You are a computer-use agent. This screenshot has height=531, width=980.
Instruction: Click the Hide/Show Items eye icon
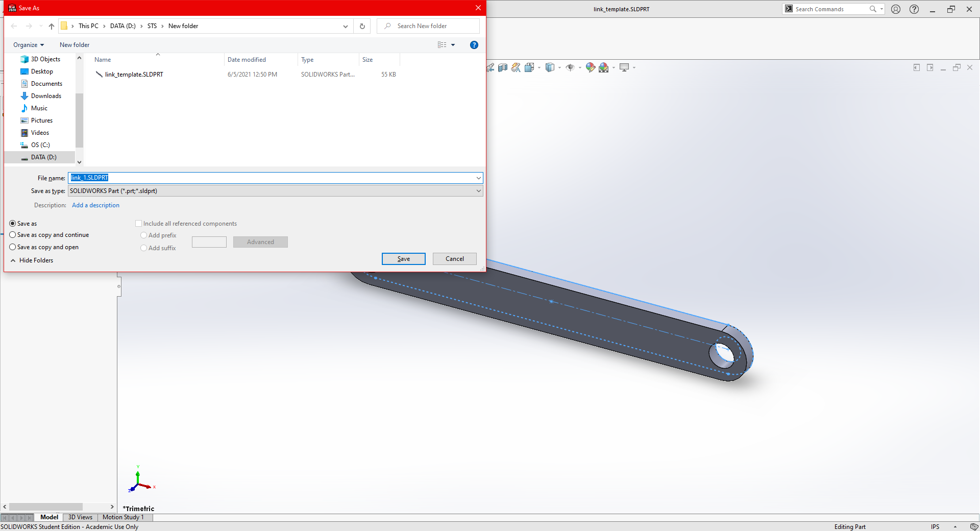570,67
